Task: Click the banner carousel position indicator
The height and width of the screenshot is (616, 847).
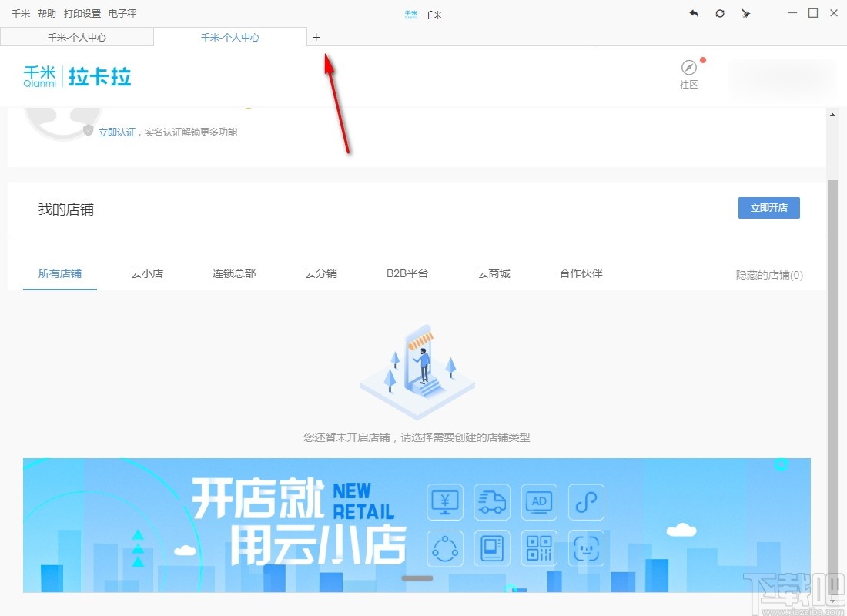Action: [417, 577]
